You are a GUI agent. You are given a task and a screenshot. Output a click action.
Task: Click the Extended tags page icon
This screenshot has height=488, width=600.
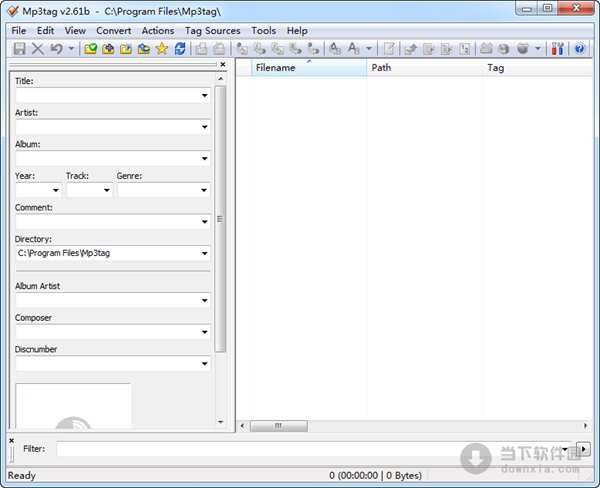click(389, 49)
